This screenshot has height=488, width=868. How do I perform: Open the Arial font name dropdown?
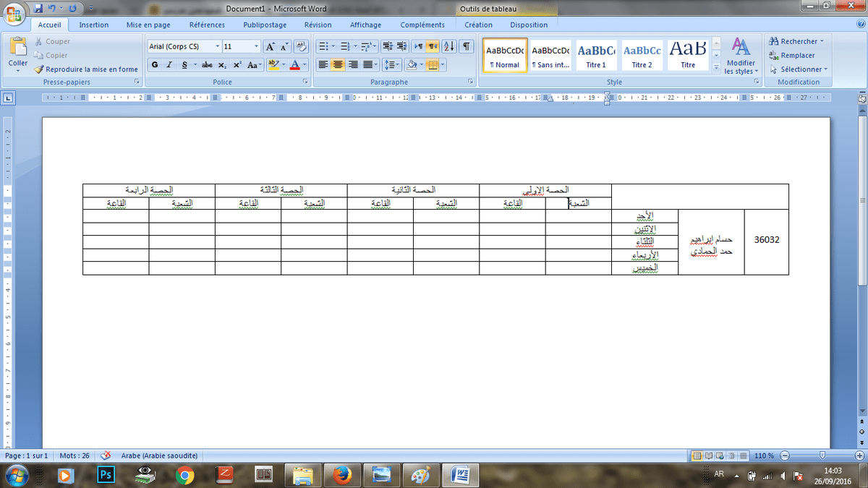217,46
